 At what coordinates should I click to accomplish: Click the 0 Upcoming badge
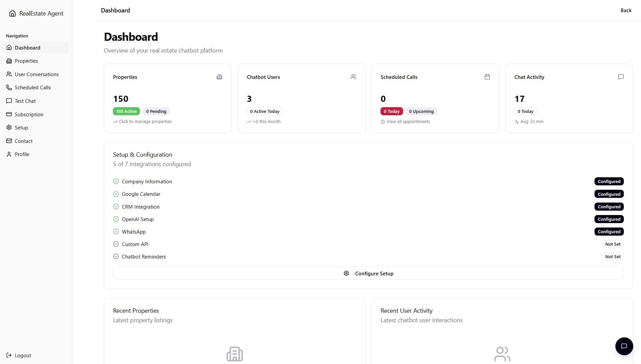click(x=421, y=111)
